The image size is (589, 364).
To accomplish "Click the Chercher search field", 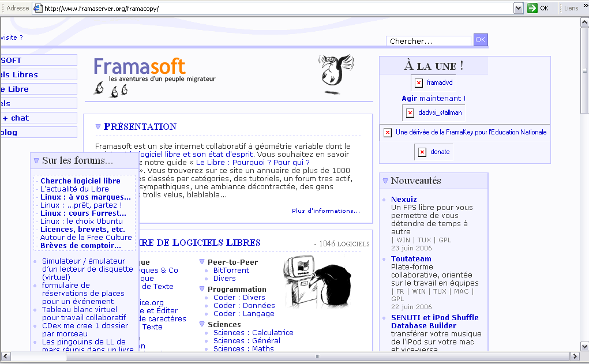I will [429, 40].
